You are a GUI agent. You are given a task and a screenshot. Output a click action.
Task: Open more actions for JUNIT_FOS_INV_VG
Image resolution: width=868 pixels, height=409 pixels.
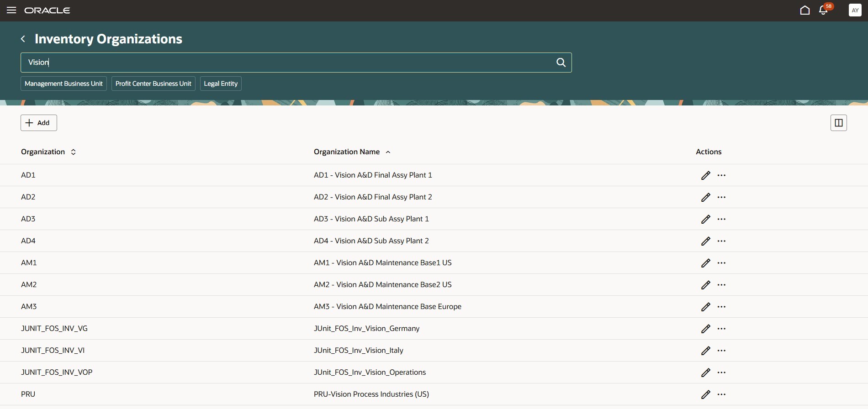coord(722,329)
